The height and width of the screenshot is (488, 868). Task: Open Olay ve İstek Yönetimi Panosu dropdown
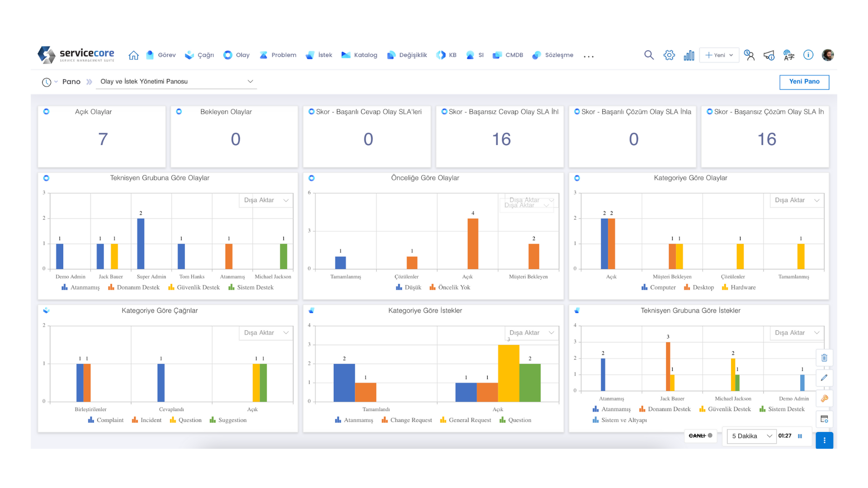tap(176, 81)
